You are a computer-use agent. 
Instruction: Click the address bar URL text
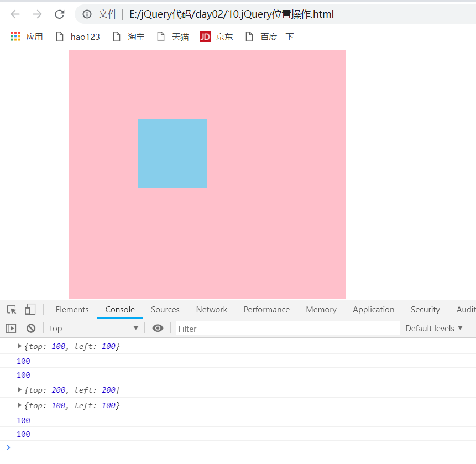pos(231,14)
